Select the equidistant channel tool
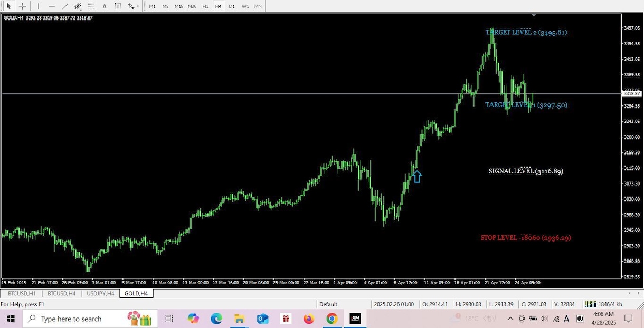 tap(78, 6)
